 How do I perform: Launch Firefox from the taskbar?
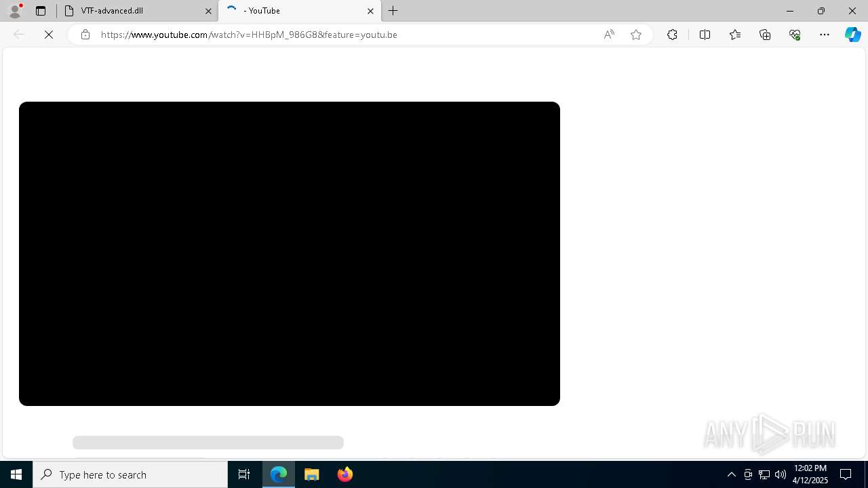345,474
